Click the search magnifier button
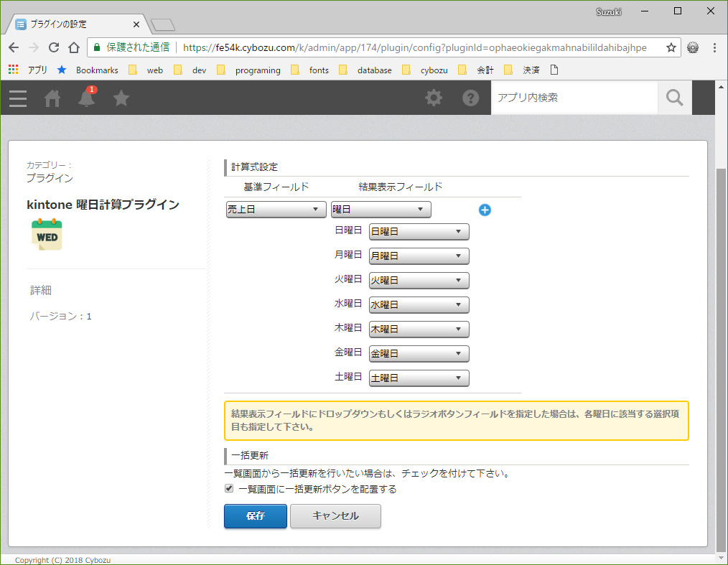 pyautogui.click(x=675, y=98)
